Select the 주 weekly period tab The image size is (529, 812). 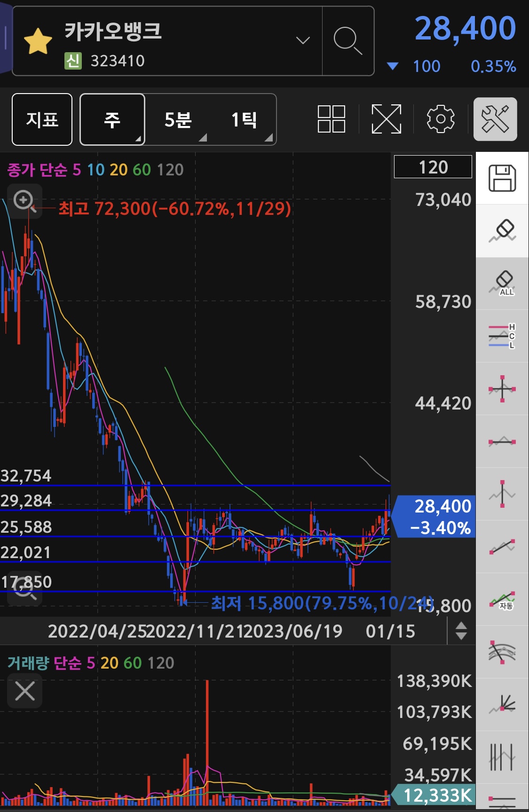112,119
